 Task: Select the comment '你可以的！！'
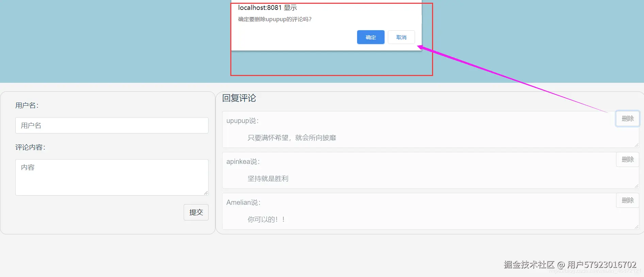click(x=266, y=219)
